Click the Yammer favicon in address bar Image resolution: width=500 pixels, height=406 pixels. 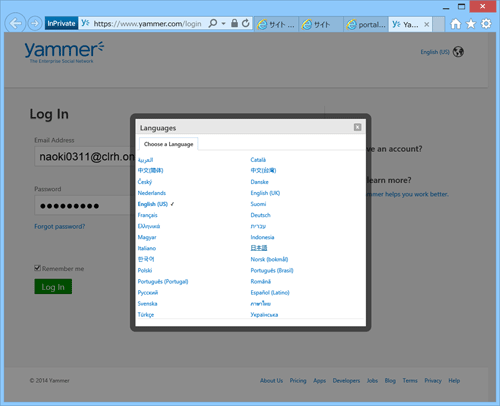click(85, 23)
